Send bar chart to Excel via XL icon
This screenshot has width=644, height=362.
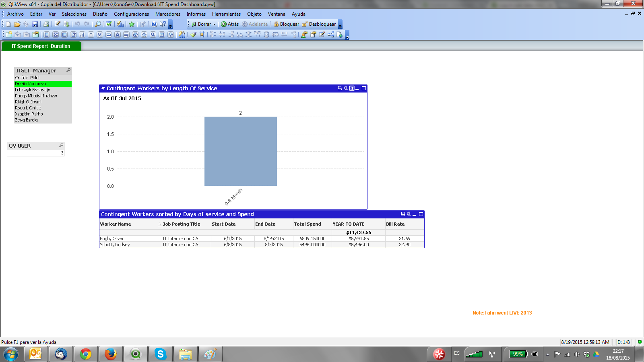[x=345, y=88]
